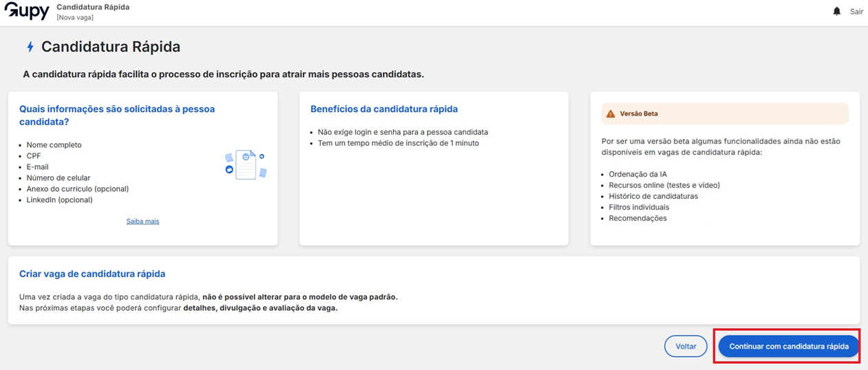Click the [Nova vaga] subtitle
The height and width of the screenshot is (370, 868).
point(75,17)
